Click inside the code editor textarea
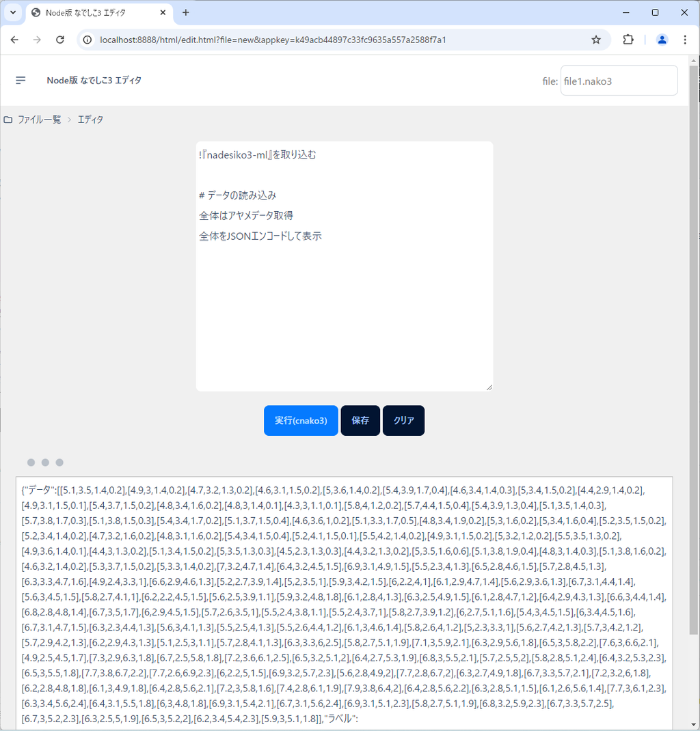The image size is (700, 731). pyautogui.click(x=344, y=307)
